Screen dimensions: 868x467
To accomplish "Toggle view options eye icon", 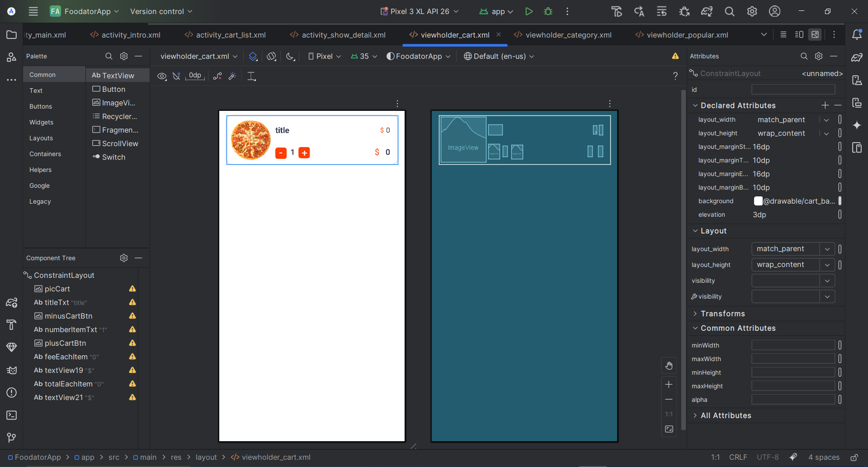I will click(x=162, y=76).
